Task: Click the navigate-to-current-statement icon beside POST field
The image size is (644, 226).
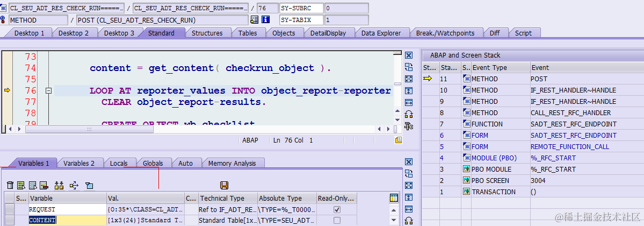Action: (x=254, y=19)
